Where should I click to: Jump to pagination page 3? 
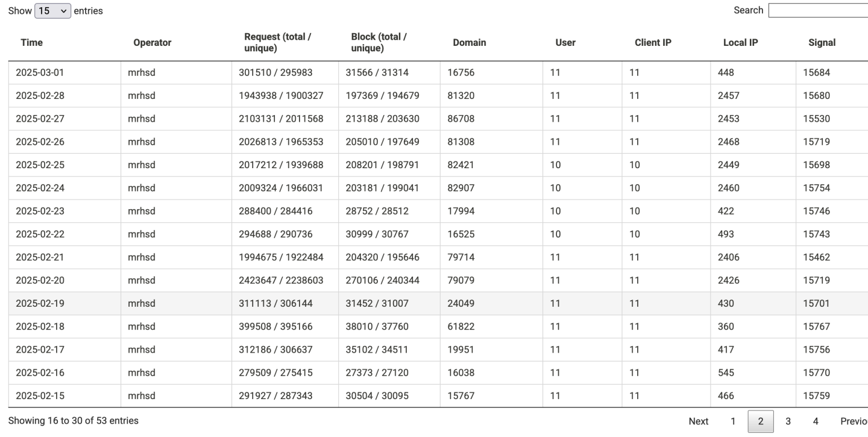tap(788, 421)
